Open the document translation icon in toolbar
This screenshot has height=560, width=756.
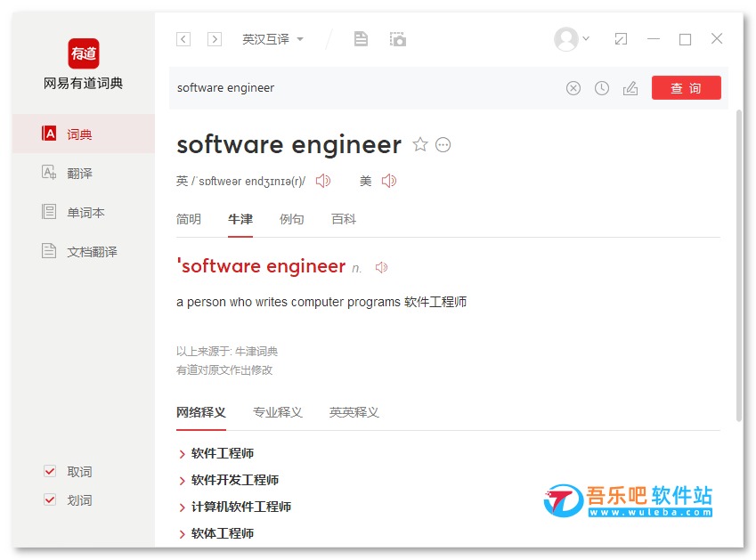coord(361,38)
